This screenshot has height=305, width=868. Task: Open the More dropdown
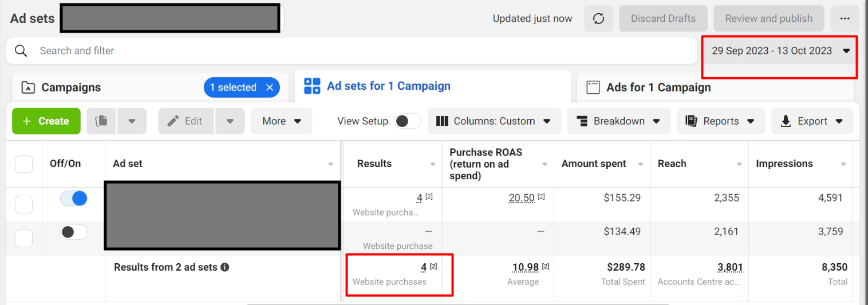[281, 121]
